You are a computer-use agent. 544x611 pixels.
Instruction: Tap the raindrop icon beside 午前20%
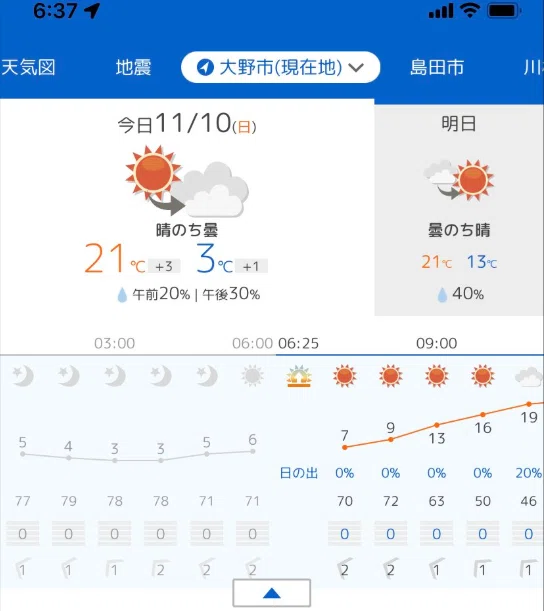click(x=122, y=295)
